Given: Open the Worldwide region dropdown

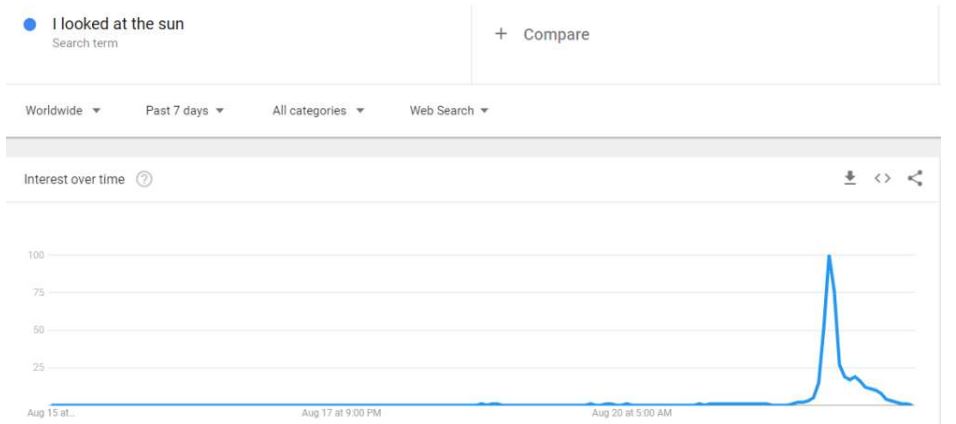Looking at the screenshot, I should [x=63, y=110].
